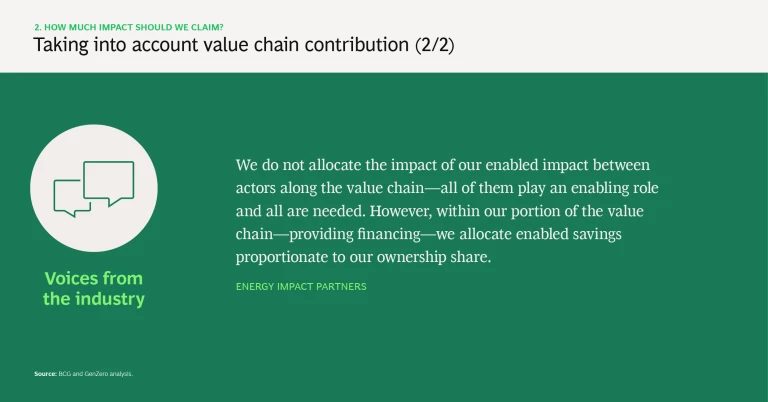The width and height of the screenshot is (768, 402).
Task: Select the 'Voices from' caption line
Action: click(93, 278)
